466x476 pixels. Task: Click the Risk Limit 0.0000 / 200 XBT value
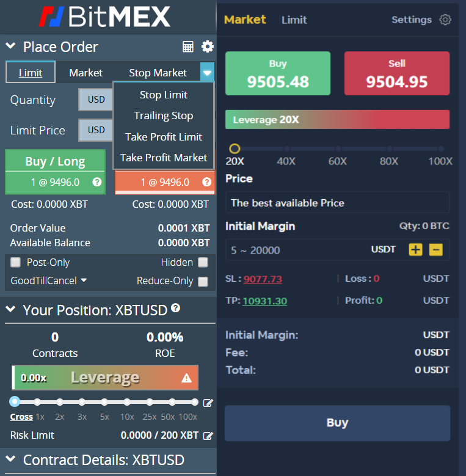pyautogui.click(x=159, y=435)
